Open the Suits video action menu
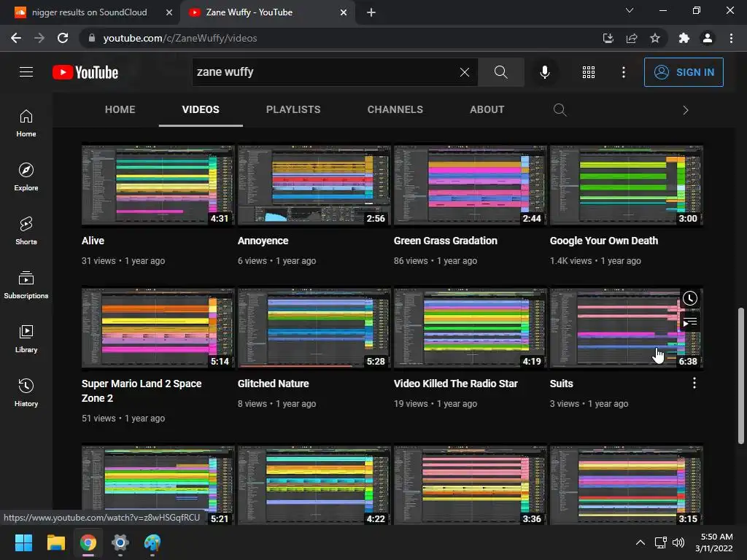 [694, 383]
